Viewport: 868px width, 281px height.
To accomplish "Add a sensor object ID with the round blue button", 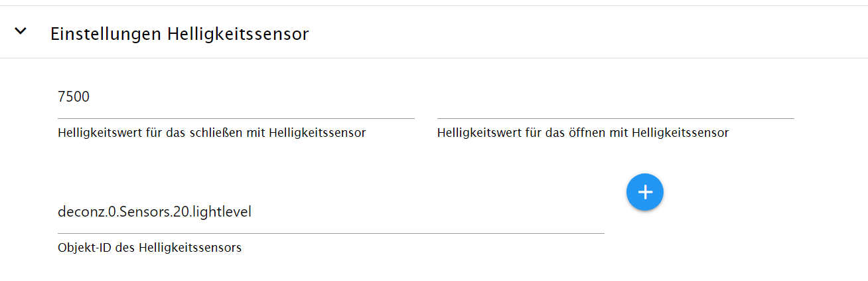I will pyautogui.click(x=644, y=192).
